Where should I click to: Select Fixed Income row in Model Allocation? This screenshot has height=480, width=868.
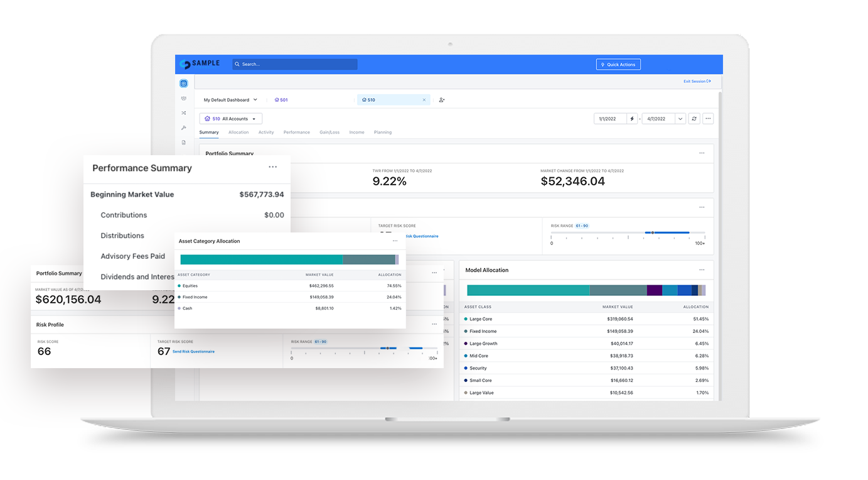(x=586, y=331)
